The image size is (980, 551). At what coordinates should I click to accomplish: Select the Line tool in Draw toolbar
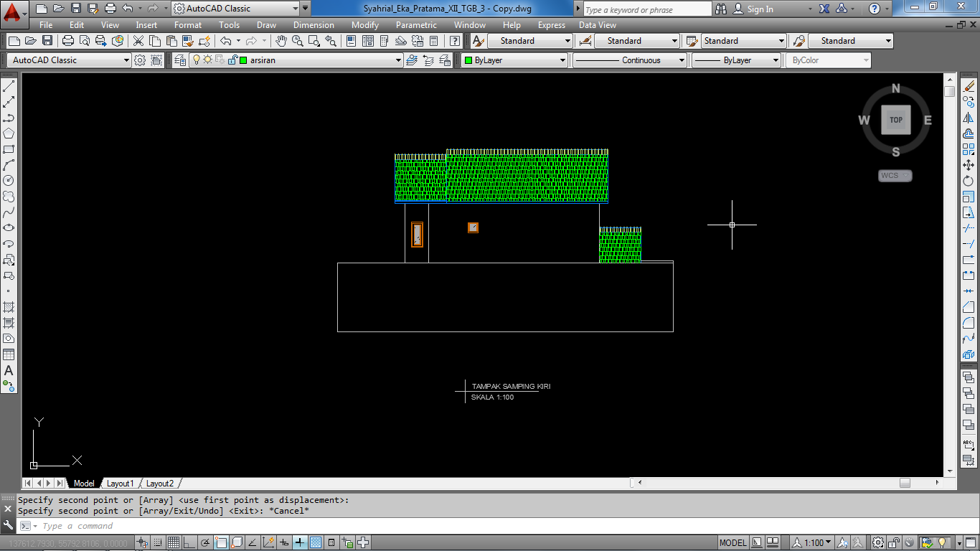9,86
